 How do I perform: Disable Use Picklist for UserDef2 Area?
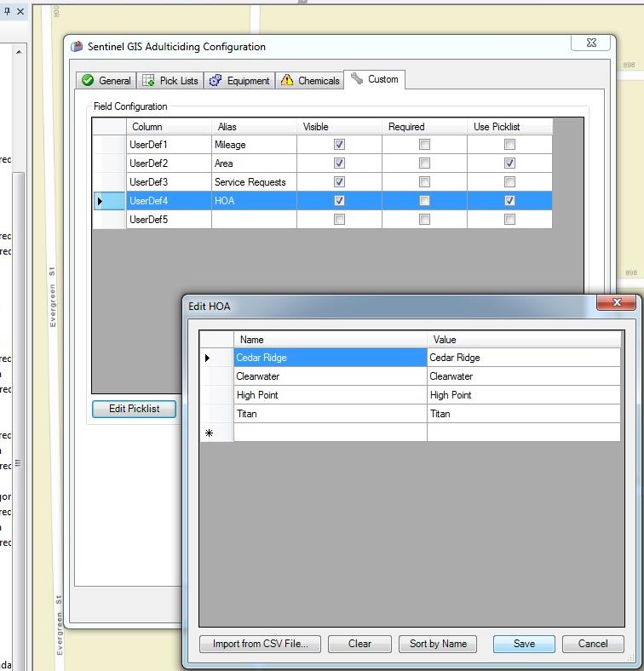[509, 163]
